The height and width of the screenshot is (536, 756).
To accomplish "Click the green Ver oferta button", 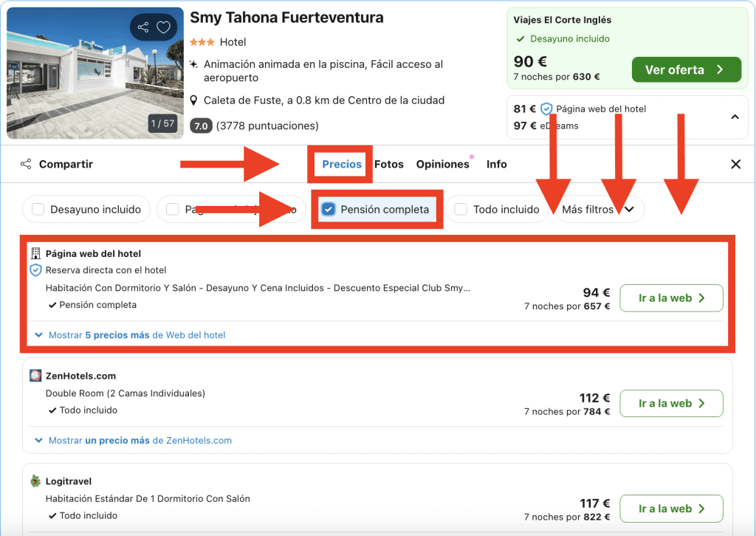I will coord(686,70).
